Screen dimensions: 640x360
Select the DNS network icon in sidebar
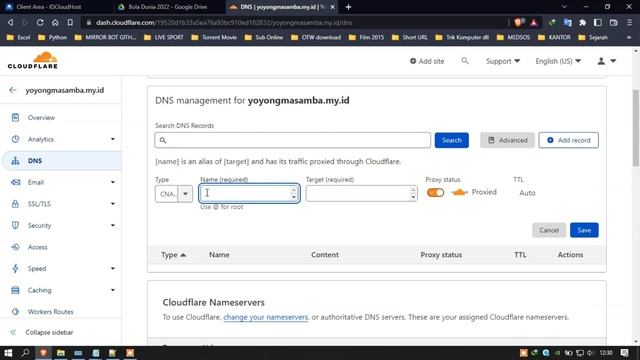(x=15, y=161)
